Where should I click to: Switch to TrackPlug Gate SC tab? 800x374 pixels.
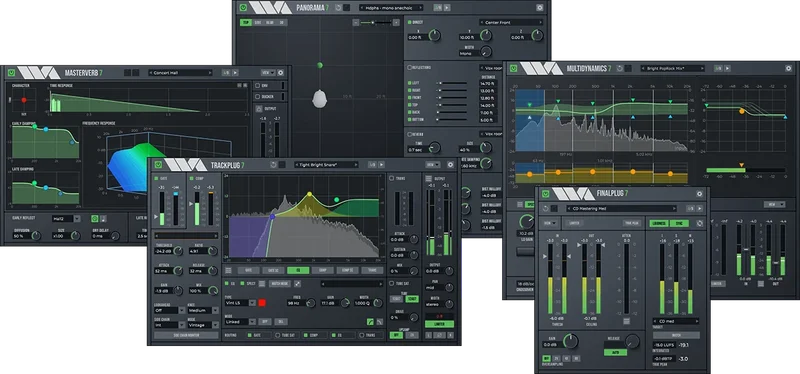tap(273, 270)
